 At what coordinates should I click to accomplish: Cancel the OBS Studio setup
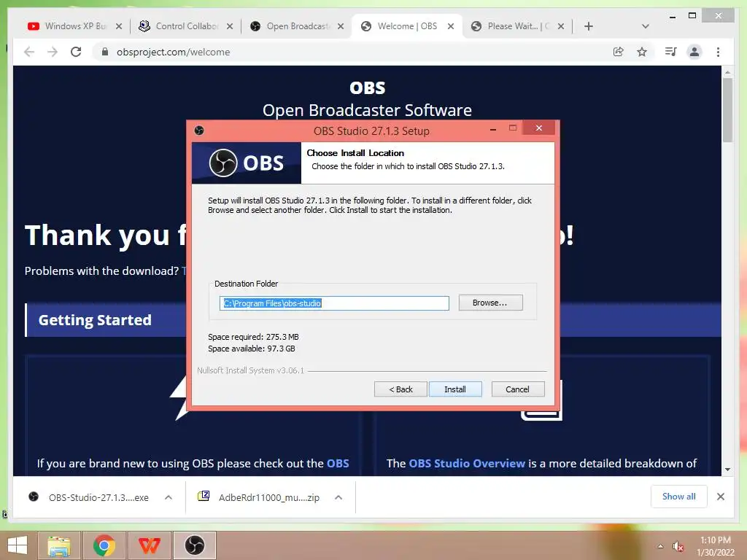517,389
